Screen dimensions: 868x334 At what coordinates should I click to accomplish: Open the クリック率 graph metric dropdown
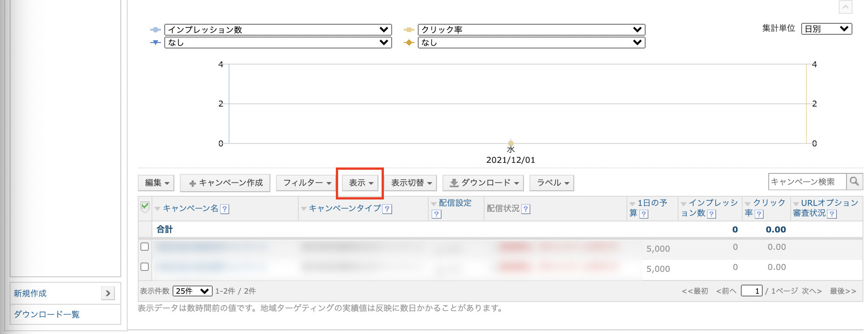pyautogui.click(x=531, y=30)
